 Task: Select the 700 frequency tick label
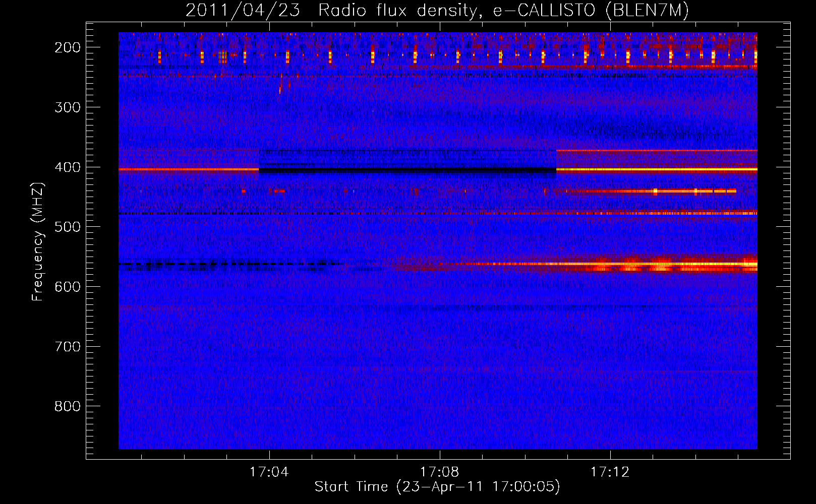tap(68, 347)
